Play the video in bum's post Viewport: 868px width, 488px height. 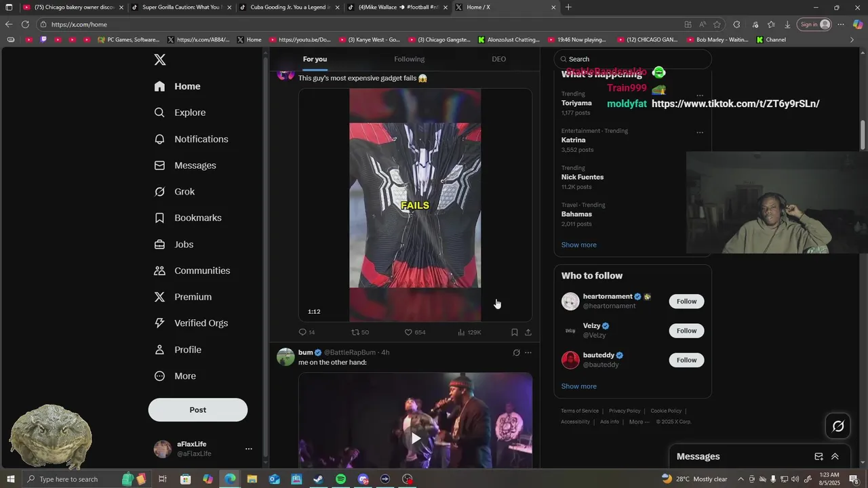[x=416, y=438]
